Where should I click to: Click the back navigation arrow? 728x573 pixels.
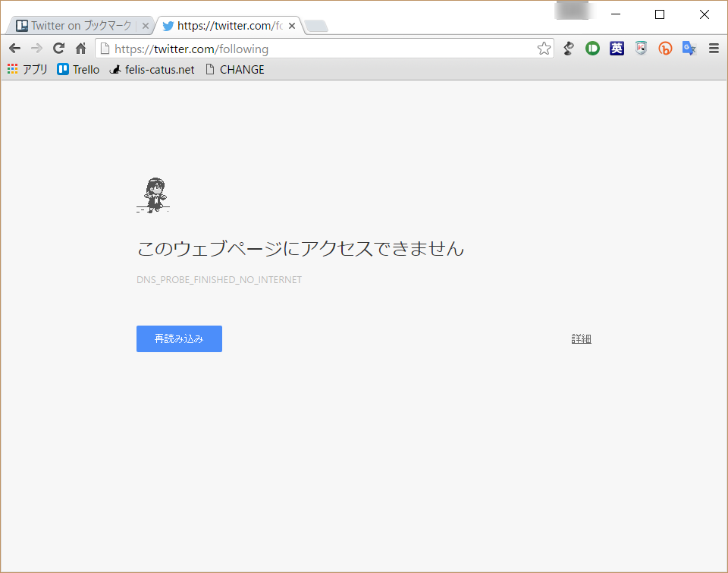(14, 48)
